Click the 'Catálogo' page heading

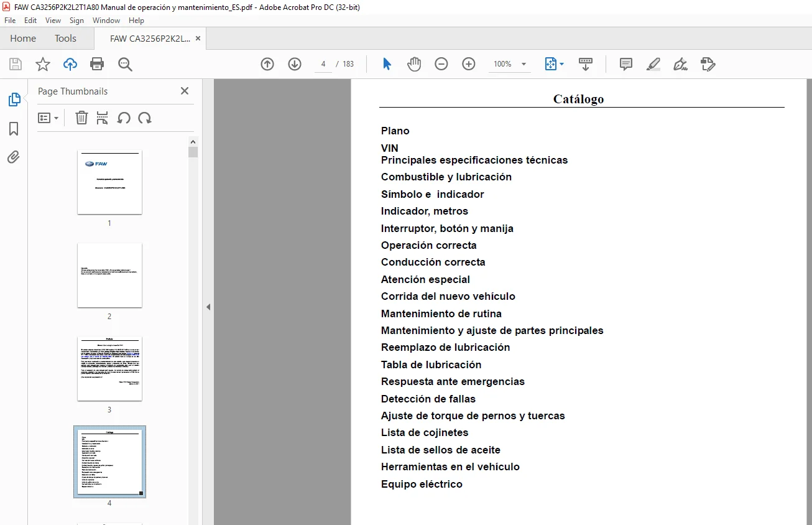point(579,99)
